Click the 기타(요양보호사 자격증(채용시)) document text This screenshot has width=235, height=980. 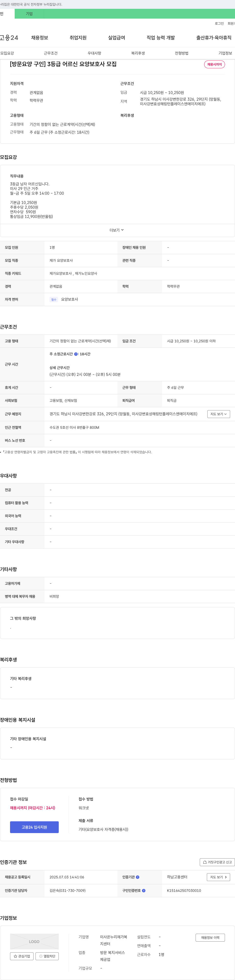(x=104, y=829)
